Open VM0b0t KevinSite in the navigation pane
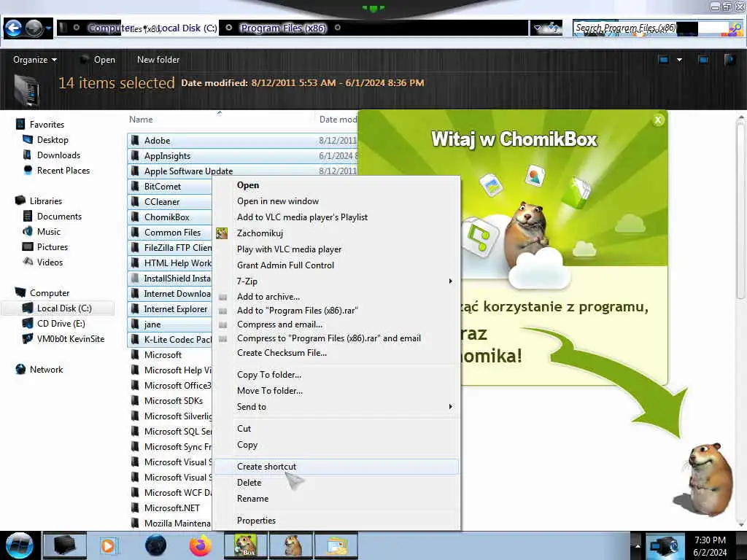Image resolution: width=747 pixels, height=560 pixels. 71,338
